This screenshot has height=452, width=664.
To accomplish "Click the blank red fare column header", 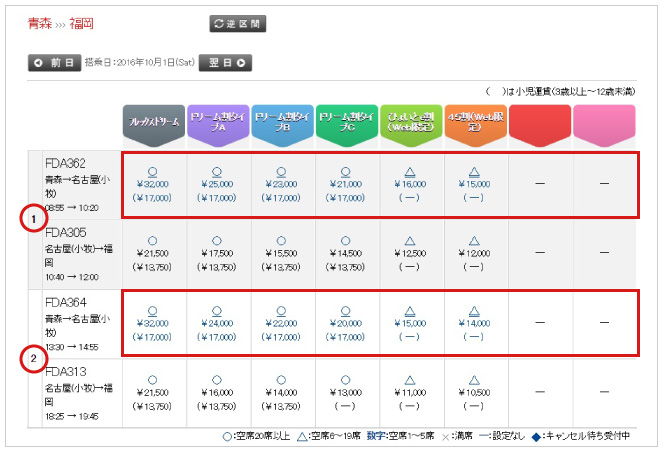I will click(x=540, y=126).
